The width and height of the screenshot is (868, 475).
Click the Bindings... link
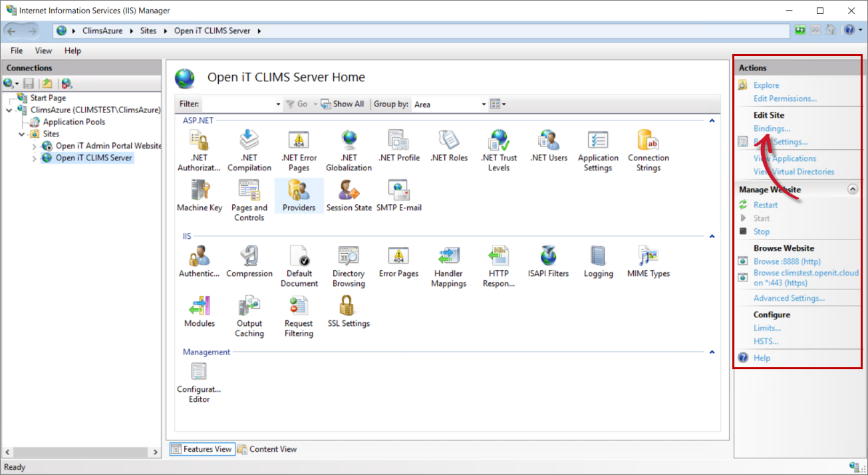pyautogui.click(x=772, y=128)
